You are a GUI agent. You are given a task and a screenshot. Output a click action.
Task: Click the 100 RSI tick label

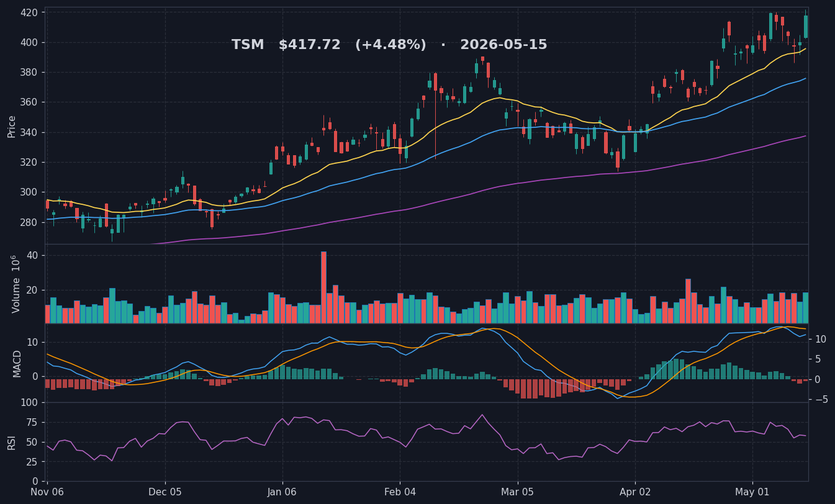[x=29, y=402]
